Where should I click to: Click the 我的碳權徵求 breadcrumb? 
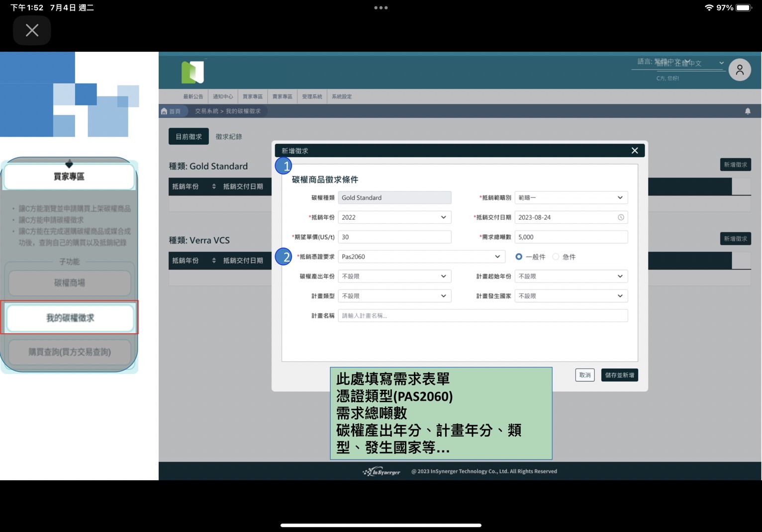click(243, 111)
